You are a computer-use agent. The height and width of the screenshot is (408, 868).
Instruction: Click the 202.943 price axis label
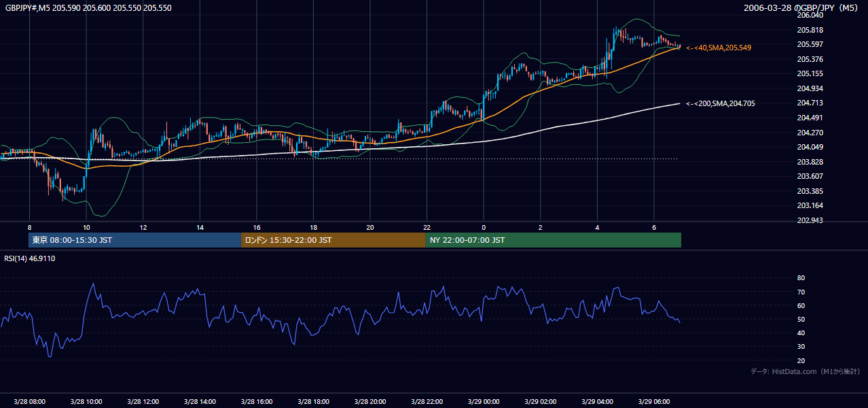click(x=811, y=220)
